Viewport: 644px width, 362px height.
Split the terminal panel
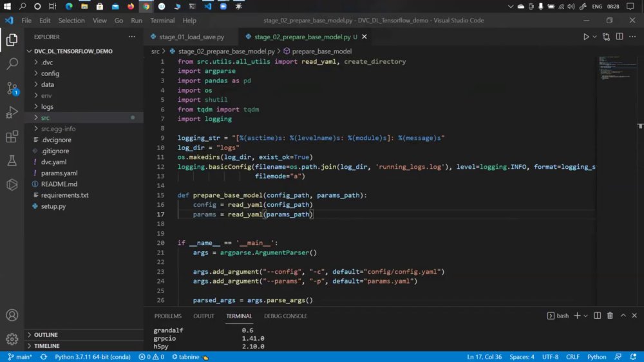(x=597, y=316)
